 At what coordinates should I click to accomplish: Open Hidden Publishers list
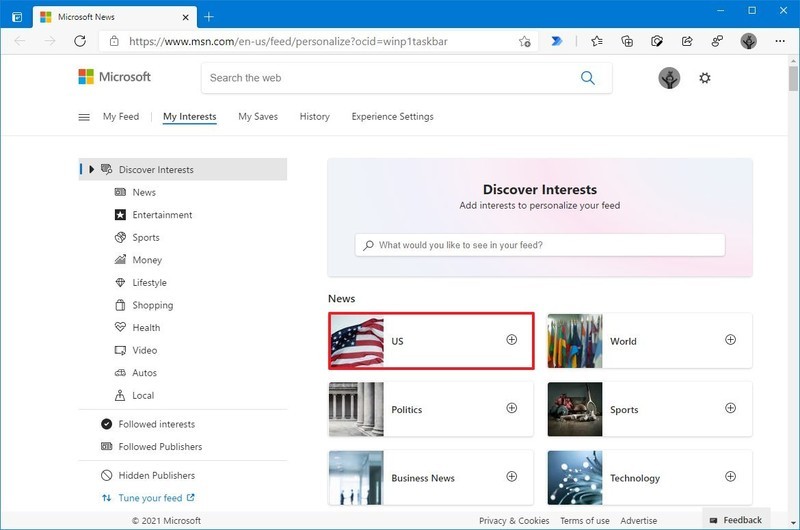coord(148,475)
